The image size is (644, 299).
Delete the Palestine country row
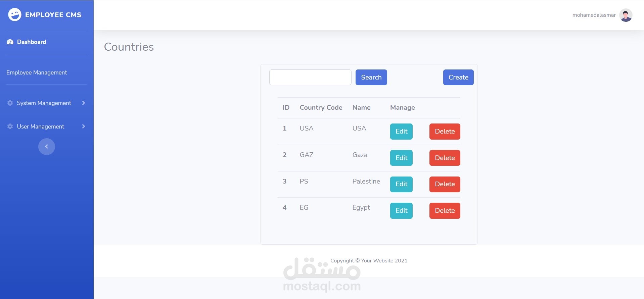(445, 184)
